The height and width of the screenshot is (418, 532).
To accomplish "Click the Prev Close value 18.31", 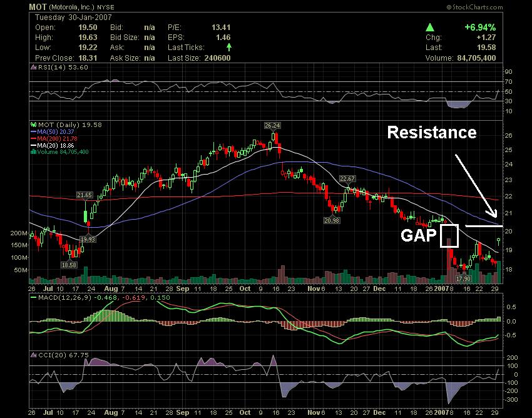I will pyautogui.click(x=88, y=58).
